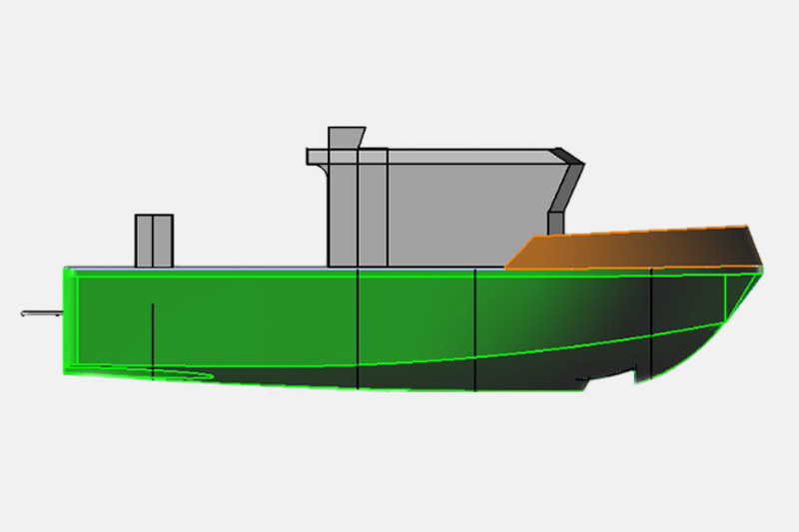Click the hull bottom below the chine amidships
Viewport: 799px width, 532px height.
click(x=419, y=374)
